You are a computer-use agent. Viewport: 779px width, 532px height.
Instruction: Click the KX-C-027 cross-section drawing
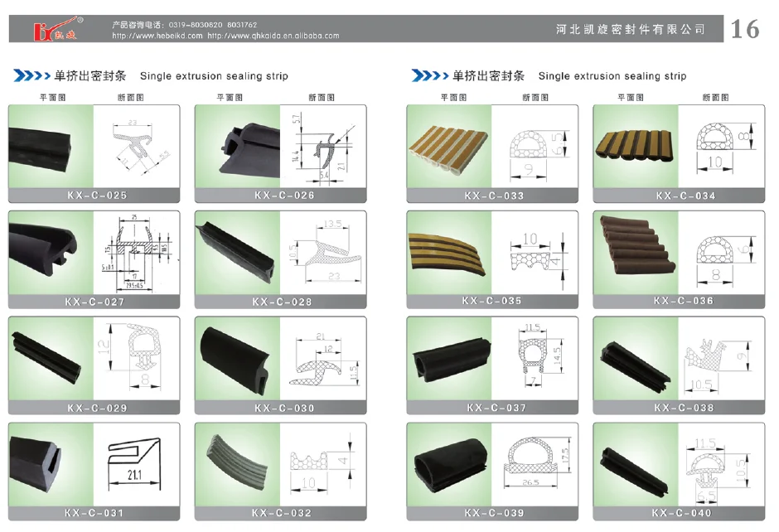(137, 253)
